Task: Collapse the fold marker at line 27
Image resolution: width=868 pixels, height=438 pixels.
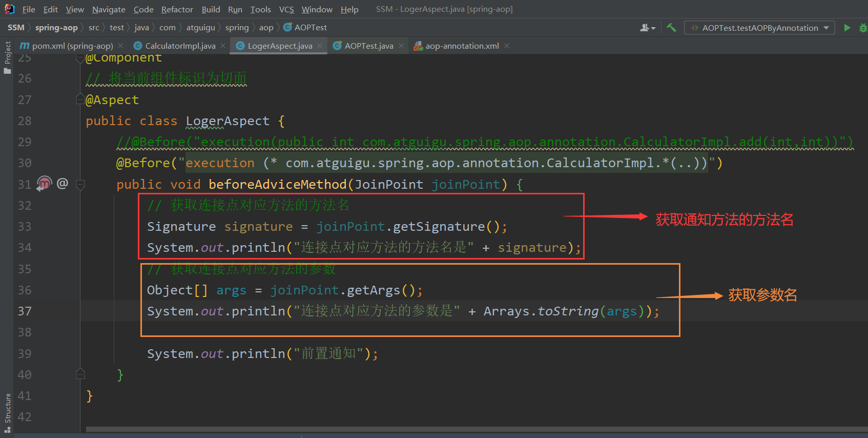Action: (80, 99)
